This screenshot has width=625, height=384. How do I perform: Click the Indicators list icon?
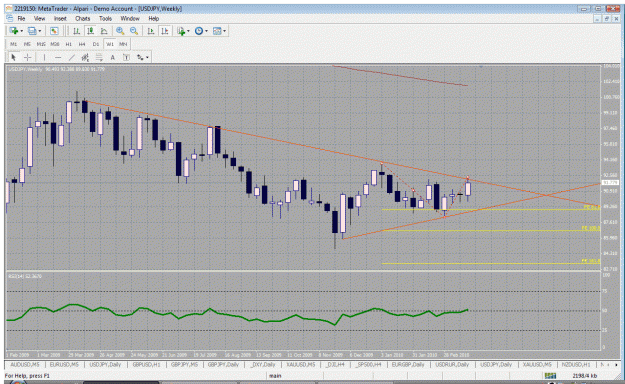(181, 31)
